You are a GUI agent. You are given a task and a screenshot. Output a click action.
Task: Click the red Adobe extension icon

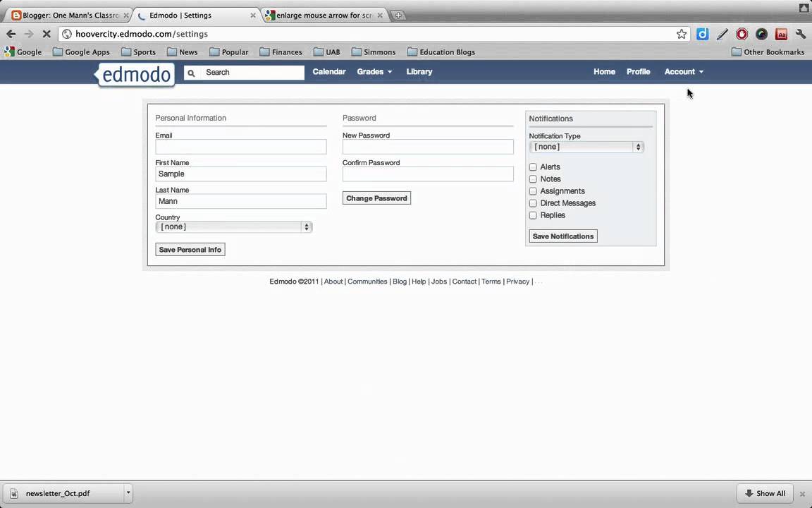coord(781,34)
